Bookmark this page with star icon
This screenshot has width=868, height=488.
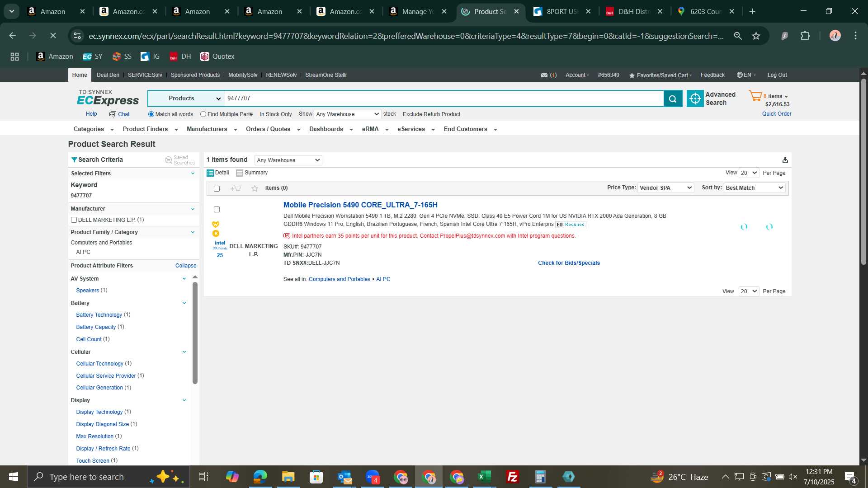756,36
